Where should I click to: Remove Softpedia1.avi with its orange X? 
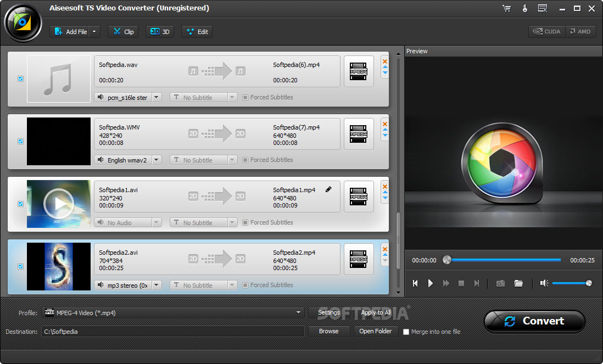pos(385,187)
